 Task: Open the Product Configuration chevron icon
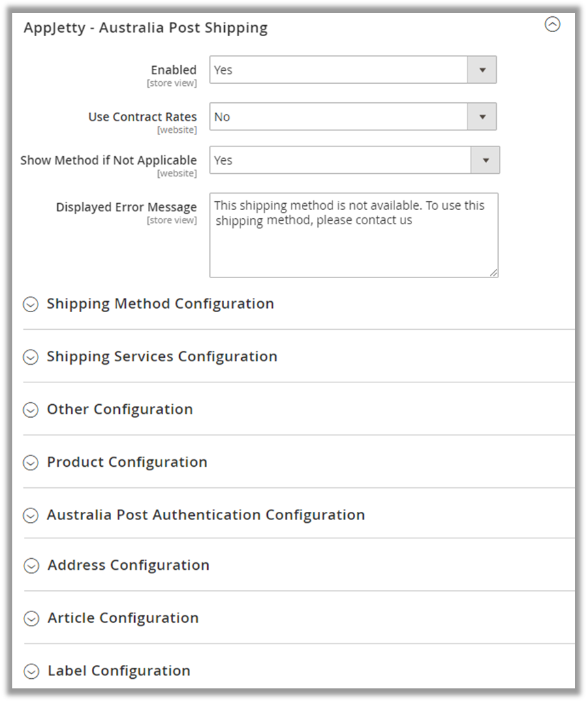pyautogui.click(x=31, y=462)
